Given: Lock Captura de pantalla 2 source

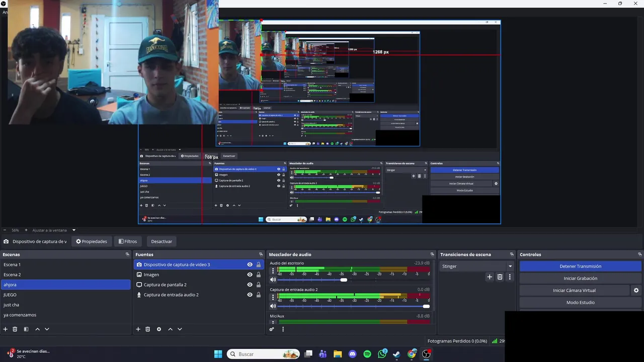Looking at the screenshot, I should pyautogui.click(x=259, y=285).
